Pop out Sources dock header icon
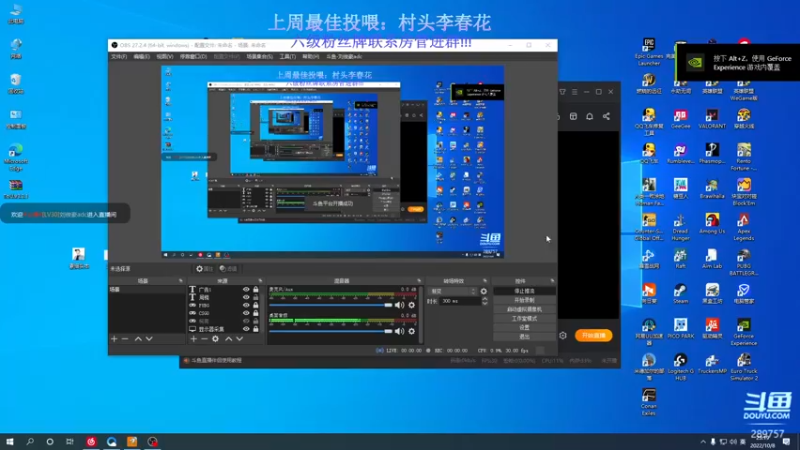 click(260, 281)
